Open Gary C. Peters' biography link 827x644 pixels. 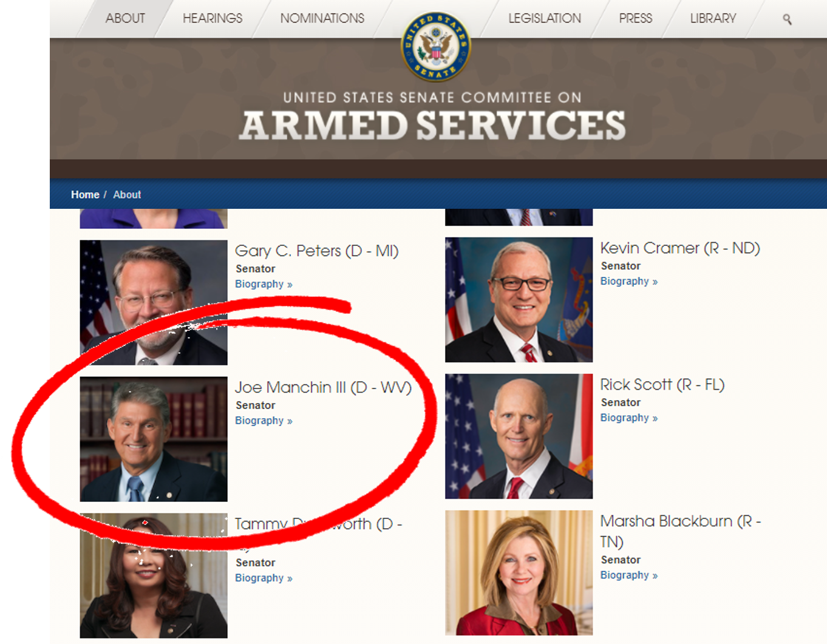(x=264, y=284)
